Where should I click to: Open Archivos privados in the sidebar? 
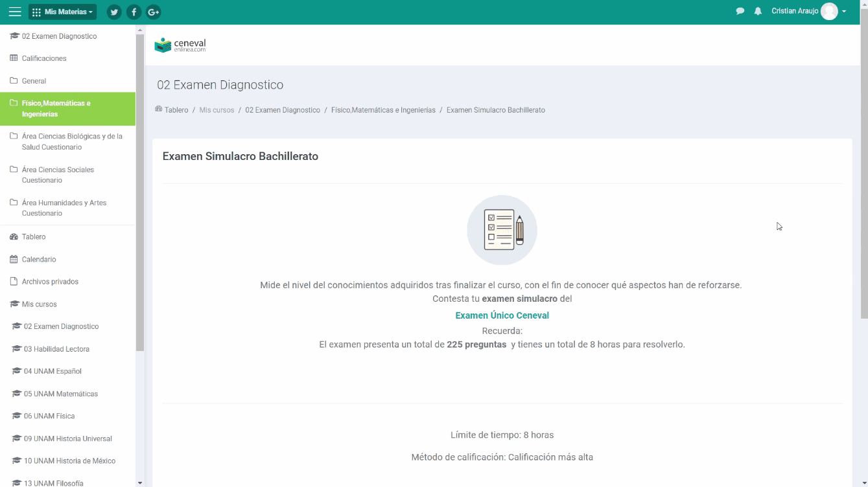point(50,282)
